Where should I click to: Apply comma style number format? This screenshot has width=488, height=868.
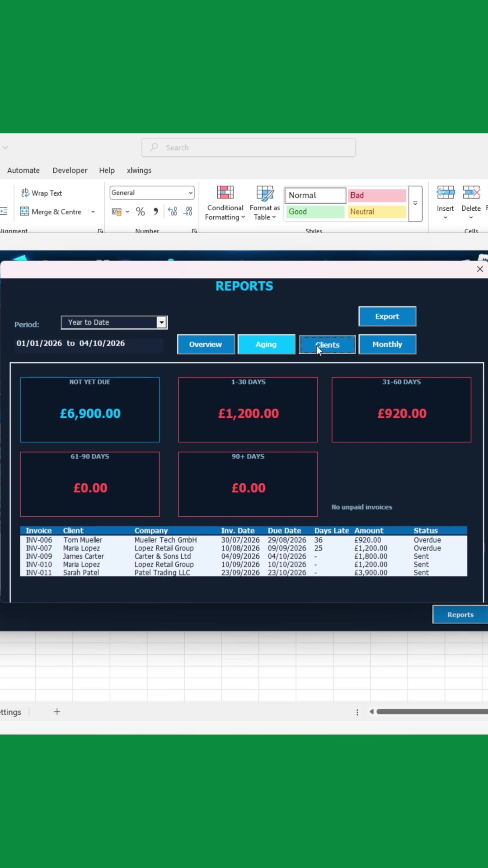click(x=156, y=212)
